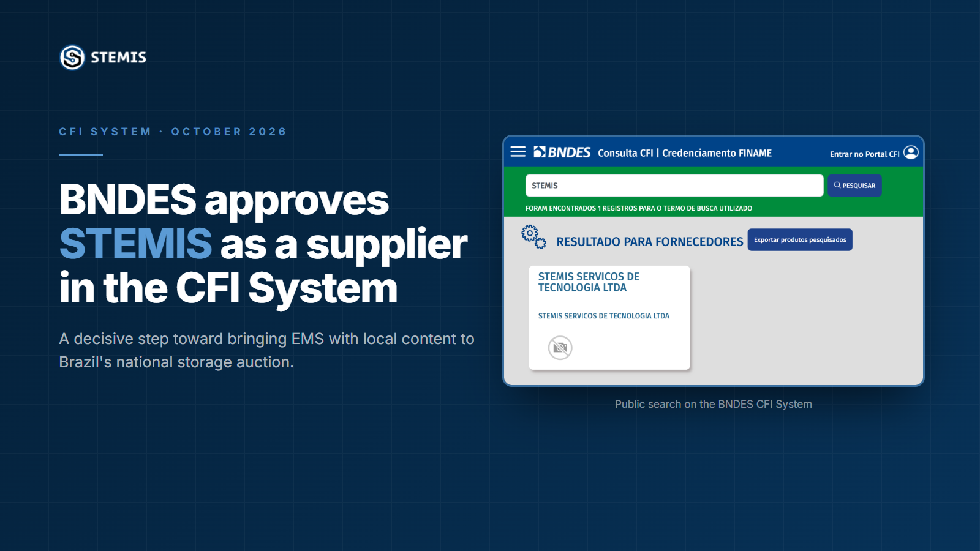Click the no-photo placeholder icon in card

click(x=560, y=348)
